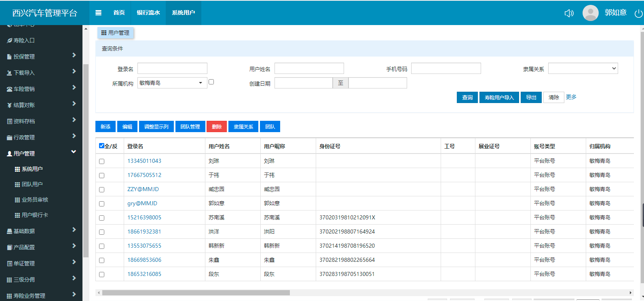
Task: Go to the 首页 tab
Action: coord(119,13)
